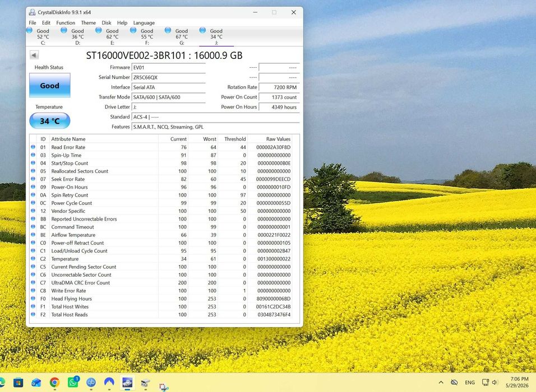
Task: Click the Transfer Mode field SATA/600
Action: (169, 97)
